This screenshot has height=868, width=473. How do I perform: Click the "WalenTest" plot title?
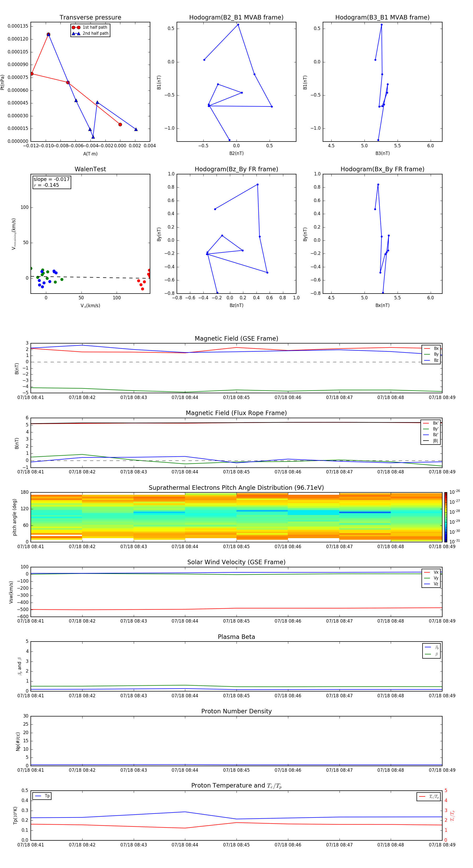click(x=90, y=169)
